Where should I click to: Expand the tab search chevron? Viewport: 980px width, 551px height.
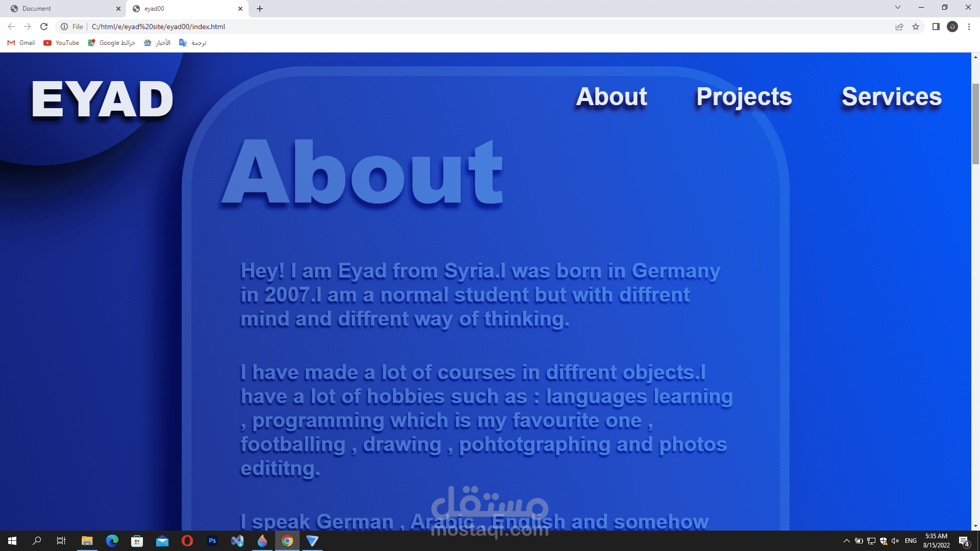coord(897,7)
